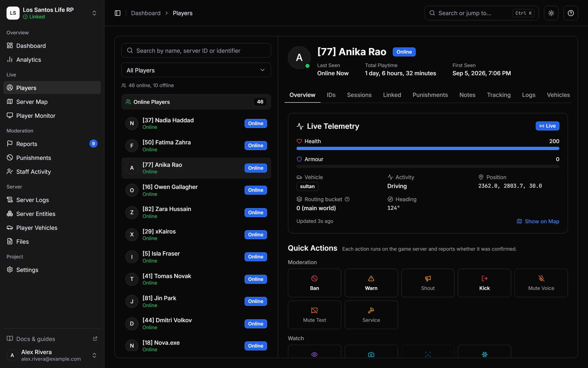Open Los Santos Life RP project switcher
The image size is (588, 368).
point(52,13)
